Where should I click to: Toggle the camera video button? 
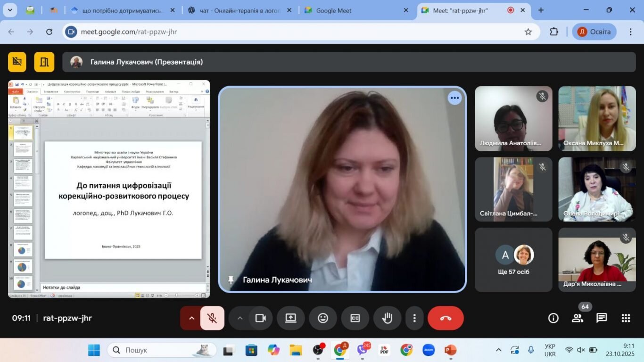261,318
